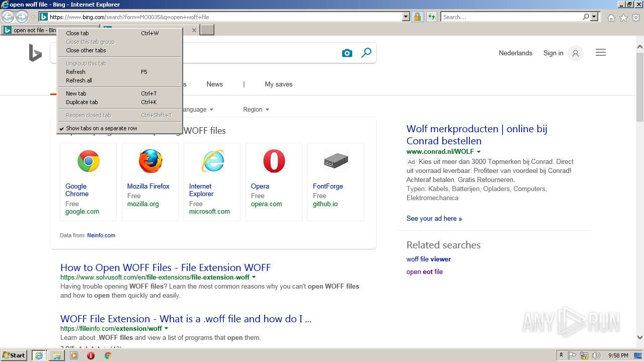Open 'WOFF File Extension' fileinfo result

point(186,319)
